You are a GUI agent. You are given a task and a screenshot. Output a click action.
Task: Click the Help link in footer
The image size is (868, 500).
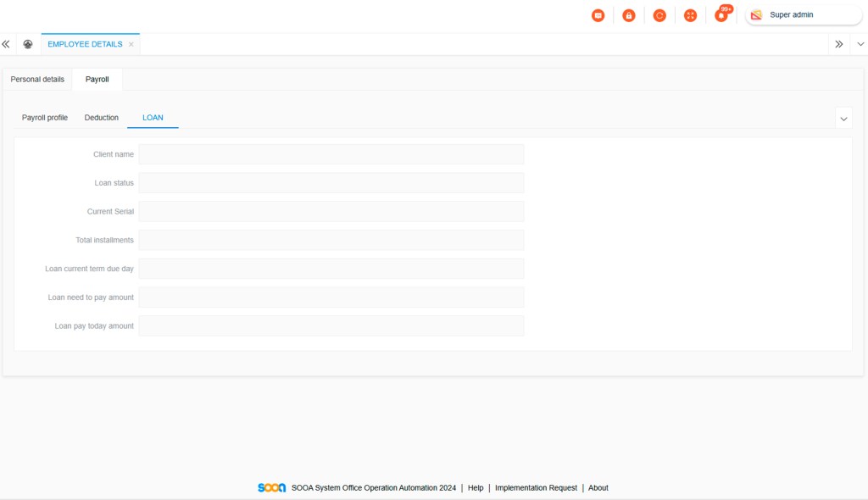(x=476, y=488)
